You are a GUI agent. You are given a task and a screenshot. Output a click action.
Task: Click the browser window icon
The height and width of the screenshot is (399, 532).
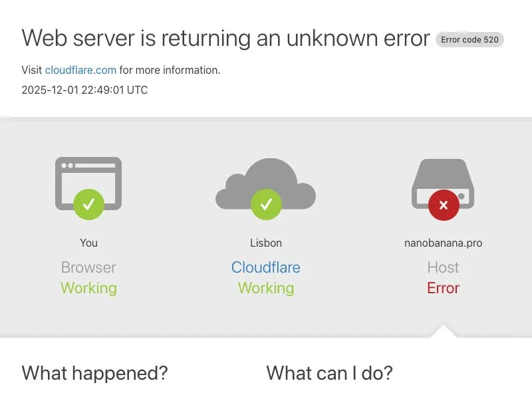88,184
